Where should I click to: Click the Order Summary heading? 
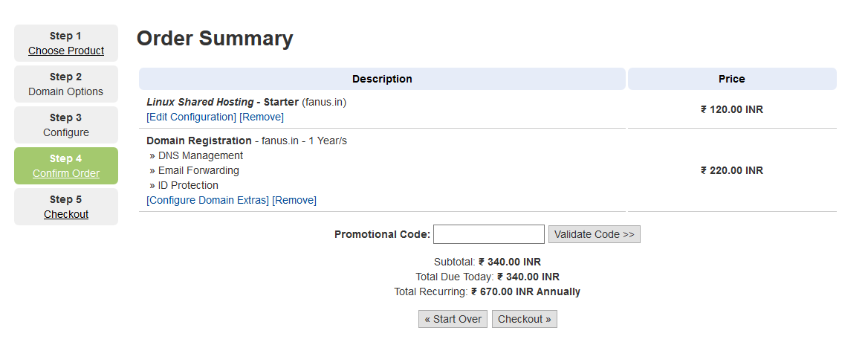[x=215, y=38]
